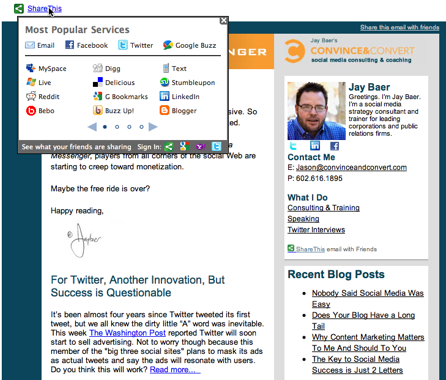Open the ShareThis link at top
446x380 pixels.
pyautogui.click(x=44, y=9)
